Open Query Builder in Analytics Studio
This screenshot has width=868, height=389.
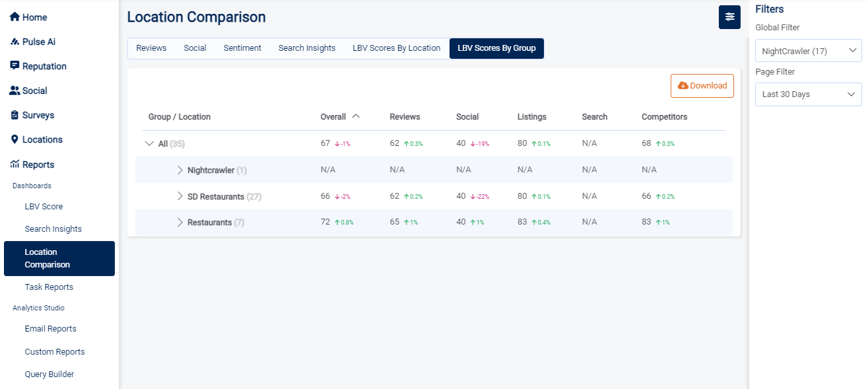[50, 374]
